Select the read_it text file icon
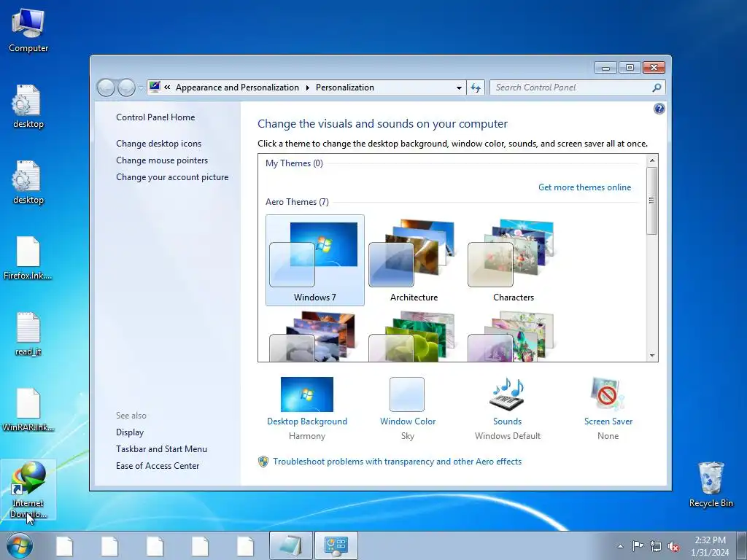 point(28,334)
